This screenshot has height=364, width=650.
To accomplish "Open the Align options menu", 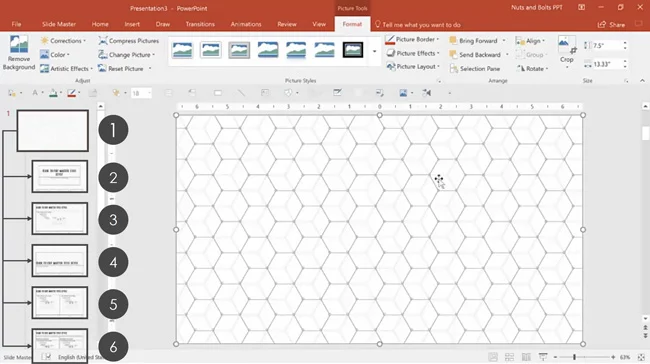I will pyautogui.click(x=530, y=41).
